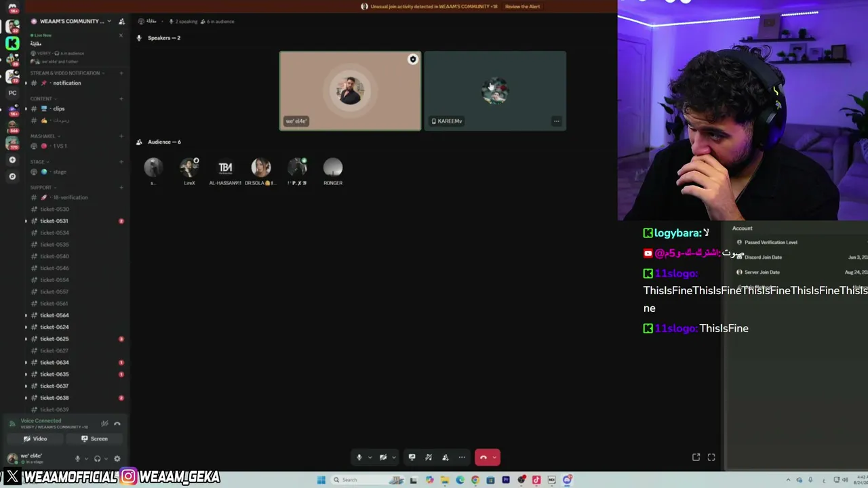Open channel ticket-0625
Viewport: 868px width, 488px height.
pos(76,339)
